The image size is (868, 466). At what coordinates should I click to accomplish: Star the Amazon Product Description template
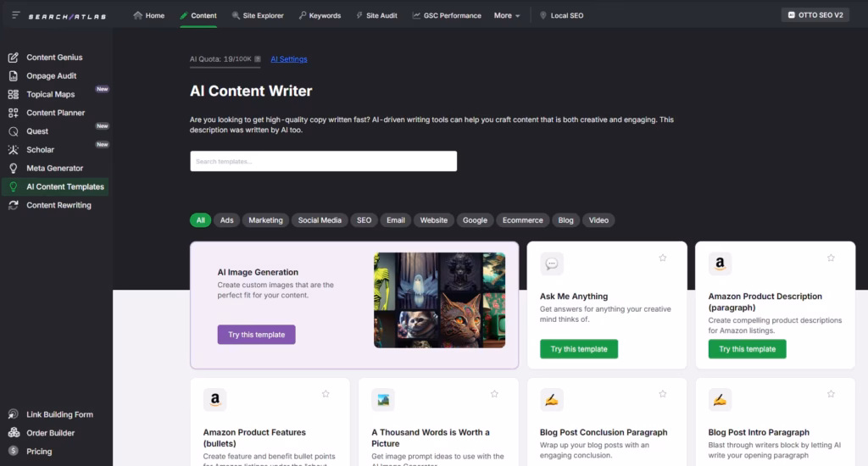831,258
